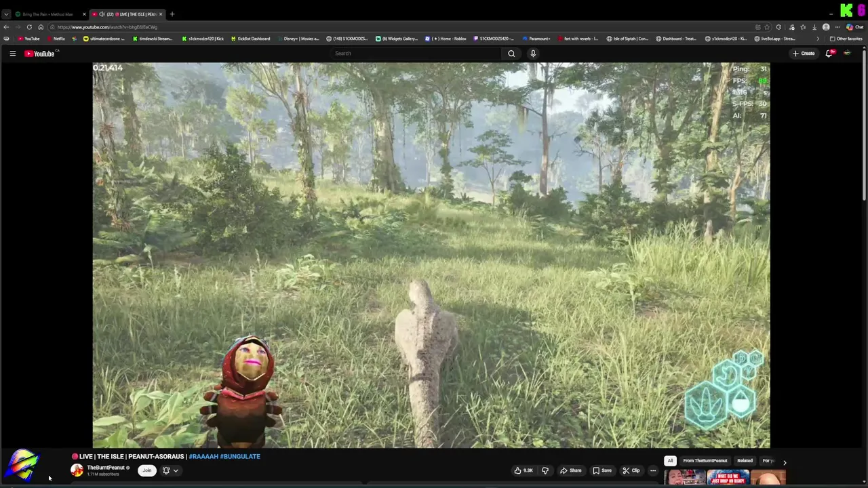Open YouTube notifications bell

(x=829, y=54)
